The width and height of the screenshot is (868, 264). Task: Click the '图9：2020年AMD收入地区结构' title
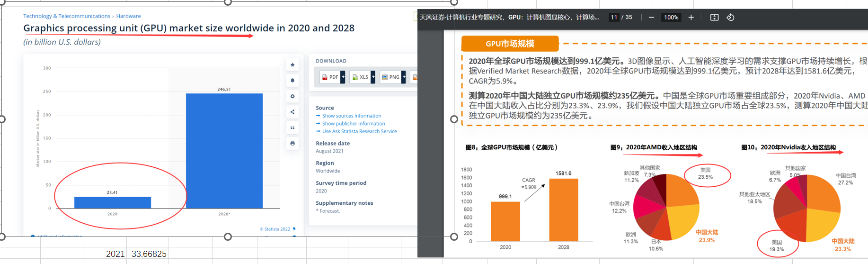pyautogui.click(x=654, y=147)
